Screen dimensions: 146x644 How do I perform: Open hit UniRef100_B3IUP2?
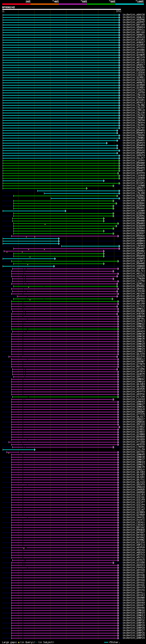tap(134, 40)
